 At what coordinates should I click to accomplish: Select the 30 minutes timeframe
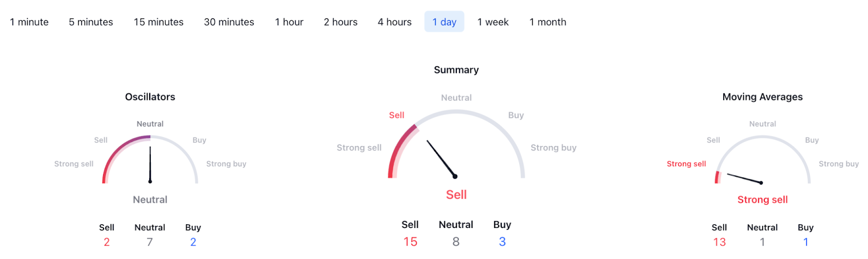click(229, 22)
